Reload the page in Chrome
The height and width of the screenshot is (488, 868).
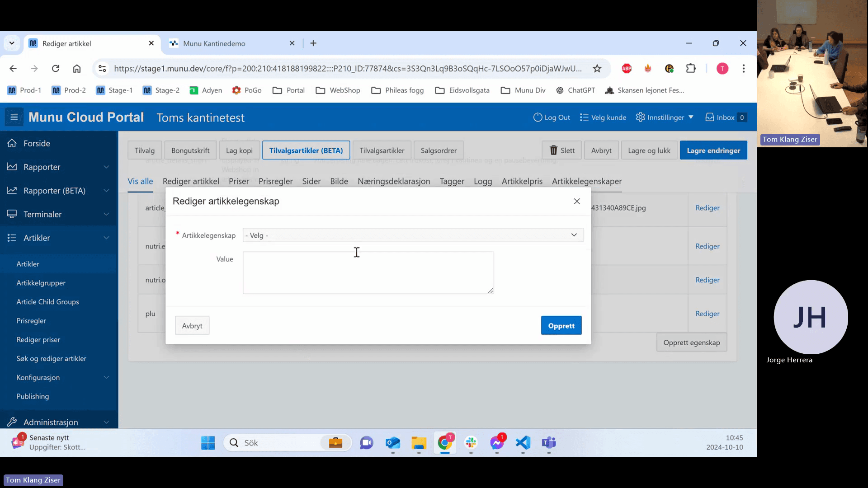pos(56,69)
